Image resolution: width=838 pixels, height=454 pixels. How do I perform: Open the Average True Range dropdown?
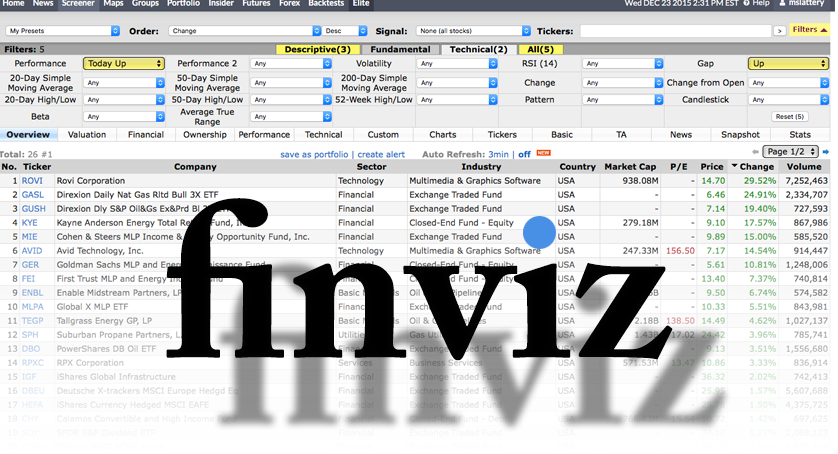(x=290, y=117)
